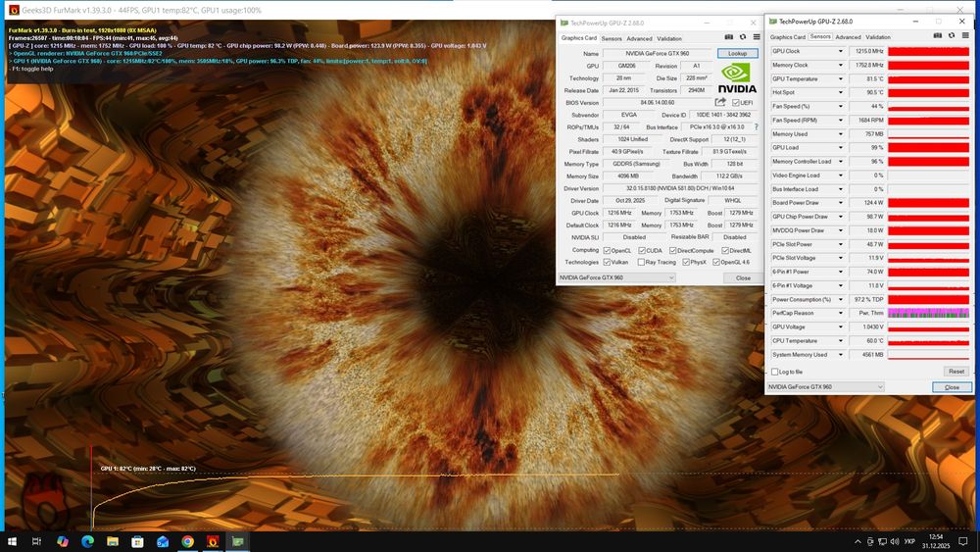Switch to Sensors tab in left GPU-Z window

[x=612, y=39]
